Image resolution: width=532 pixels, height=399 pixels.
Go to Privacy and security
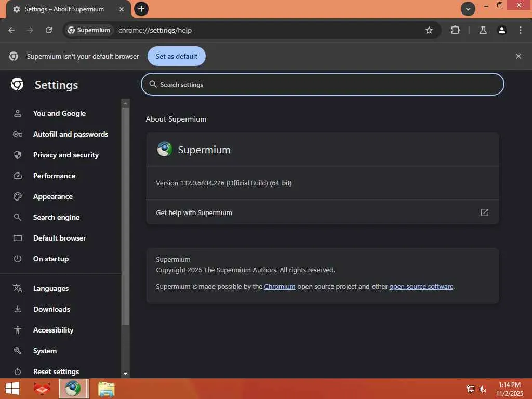(66, 155)
